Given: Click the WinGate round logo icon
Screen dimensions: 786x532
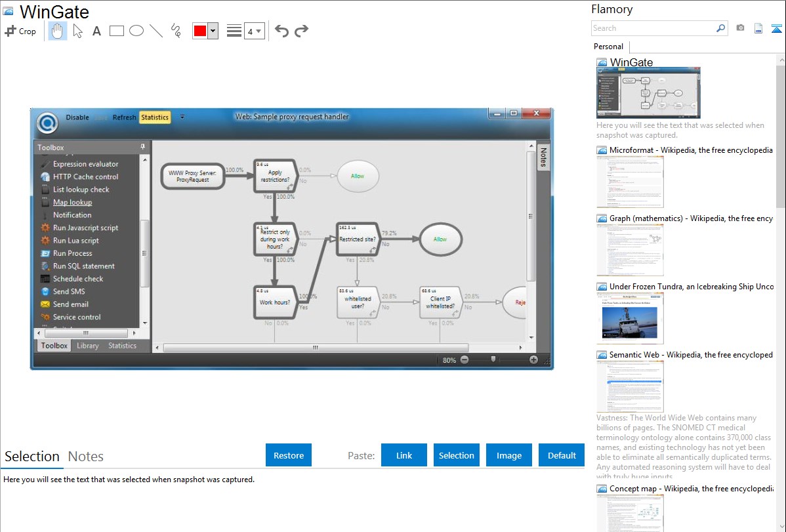Looking at the screenshot, I should coord(48,123).
